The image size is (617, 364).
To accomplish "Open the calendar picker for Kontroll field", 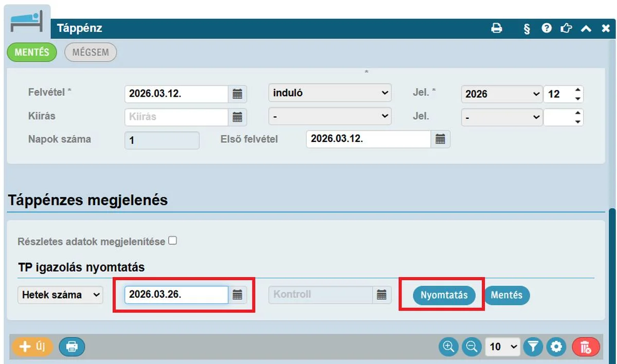I will coord(381,295).
